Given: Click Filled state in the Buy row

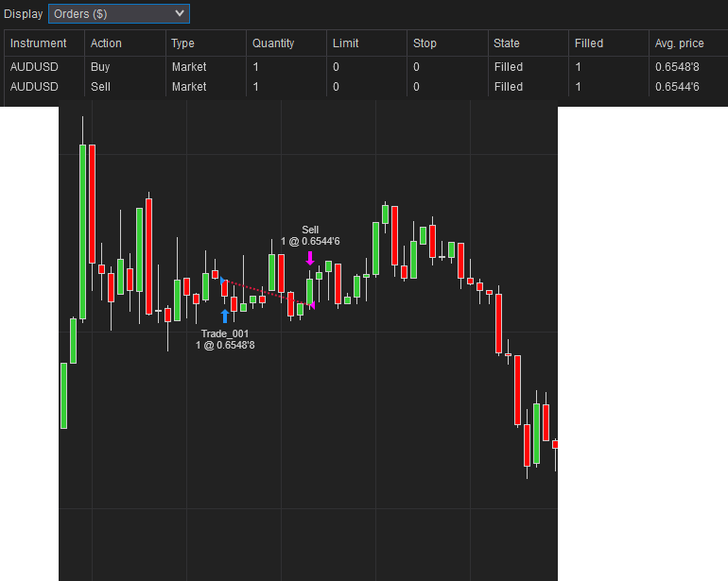Looking at the screenshot, I should click(509, 67).
